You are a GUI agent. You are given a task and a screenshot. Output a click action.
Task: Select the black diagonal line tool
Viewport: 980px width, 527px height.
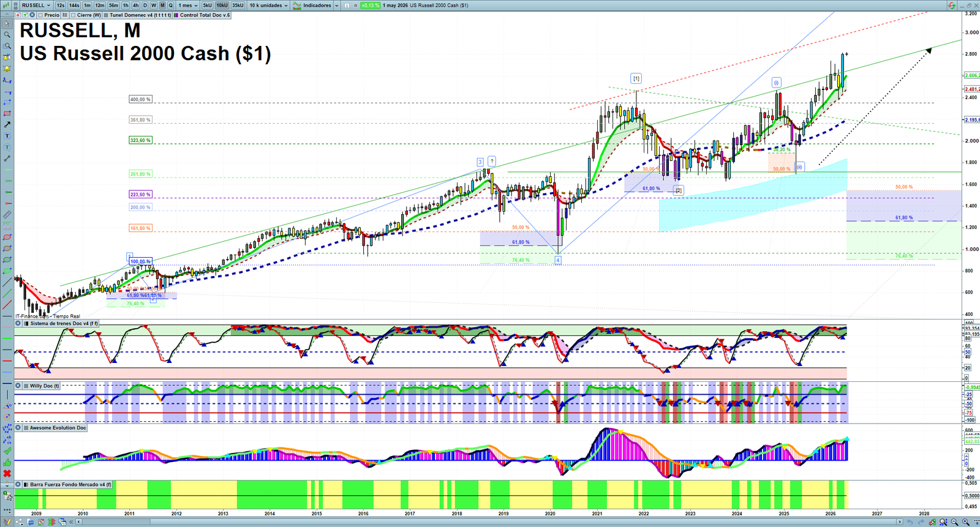pos(7,282)
